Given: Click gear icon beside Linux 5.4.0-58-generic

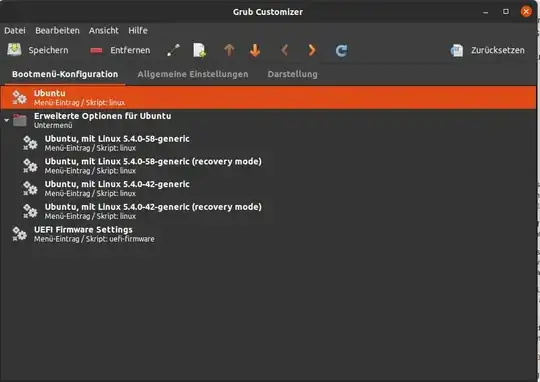Looking at the screenshot, I should tap(30, 143).
